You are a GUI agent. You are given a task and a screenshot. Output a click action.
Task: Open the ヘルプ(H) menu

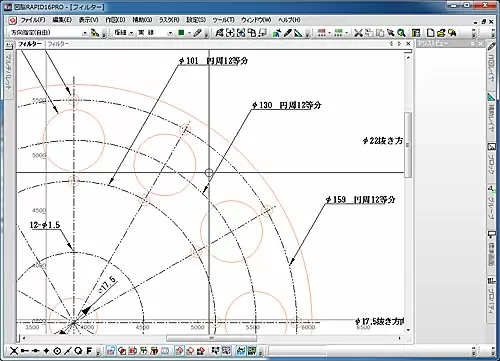tap(289, 20)
